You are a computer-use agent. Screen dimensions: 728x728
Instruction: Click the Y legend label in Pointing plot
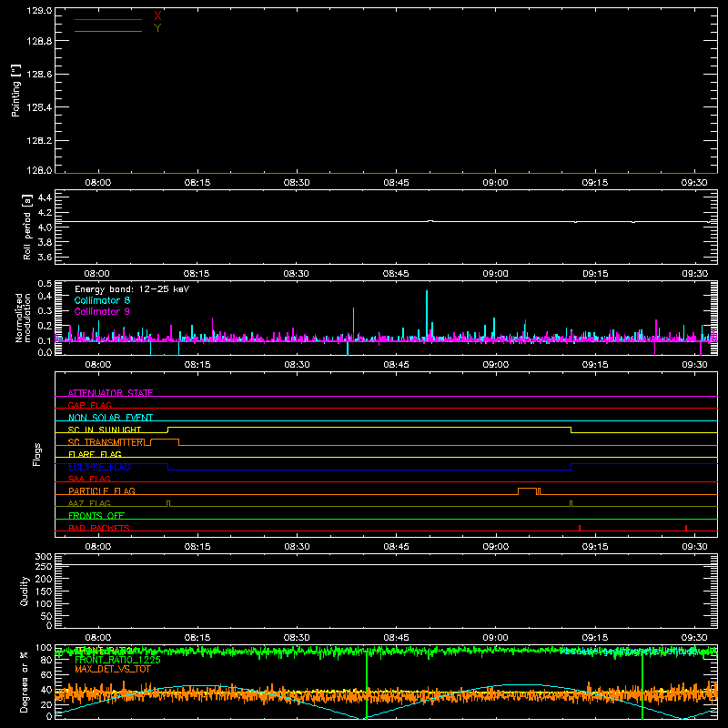[x=157, y=28]
